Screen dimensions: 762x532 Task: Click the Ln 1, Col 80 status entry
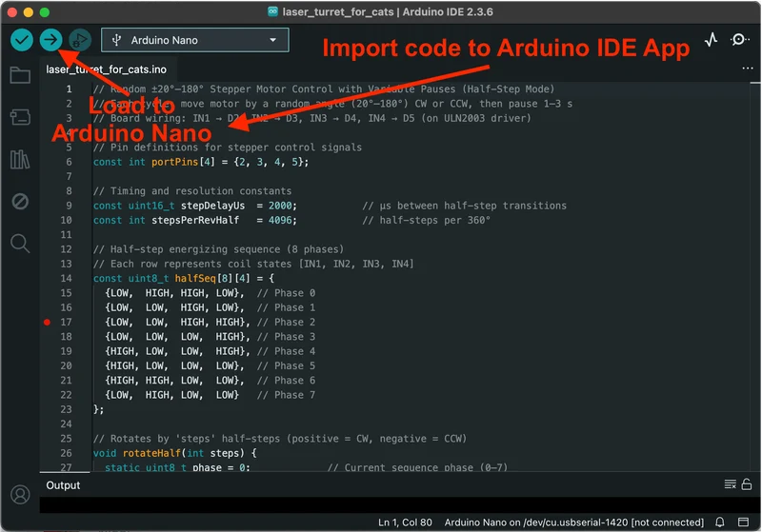[405, 522]
